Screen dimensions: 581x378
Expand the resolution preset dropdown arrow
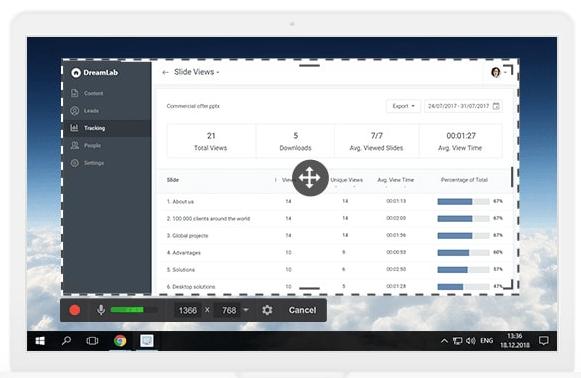(x=246, y=310)
